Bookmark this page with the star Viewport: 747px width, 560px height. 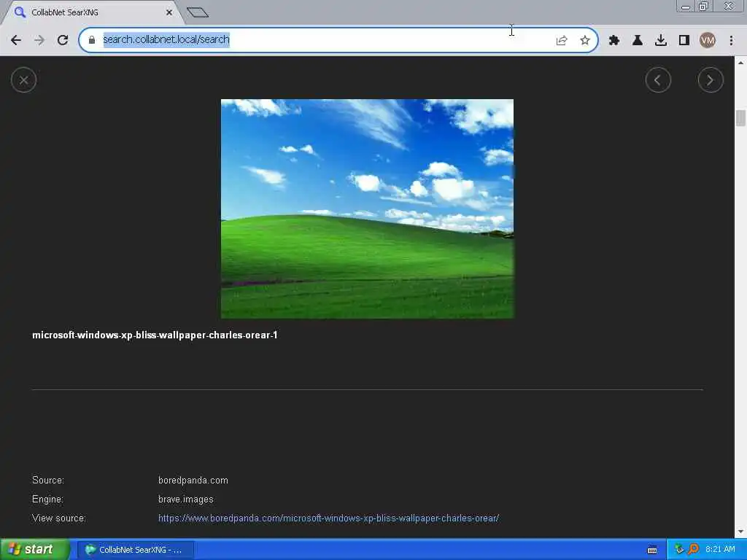coord(585,41)
